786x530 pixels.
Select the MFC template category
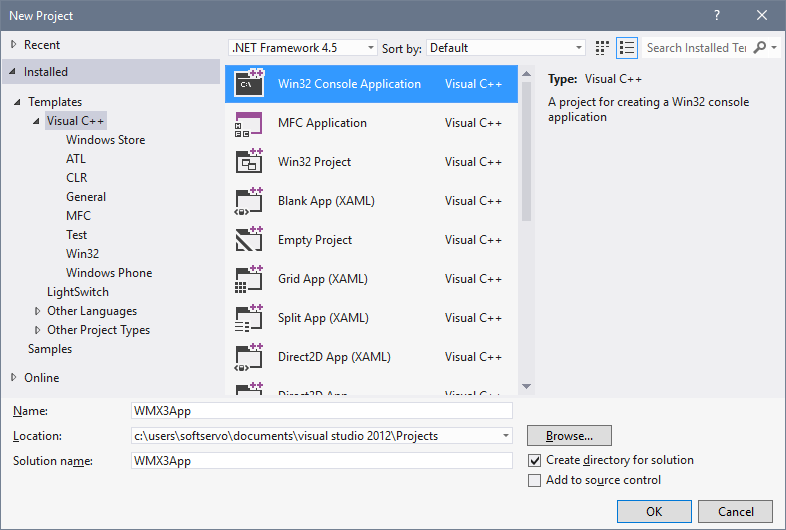click(x=78, y=216)
